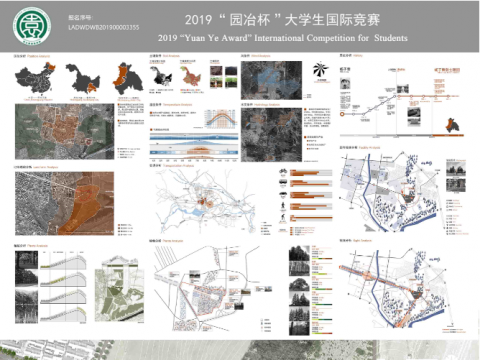Click the black wind rose diagram icon
This screenshot has height=360, width=480.
coord(321,70)
